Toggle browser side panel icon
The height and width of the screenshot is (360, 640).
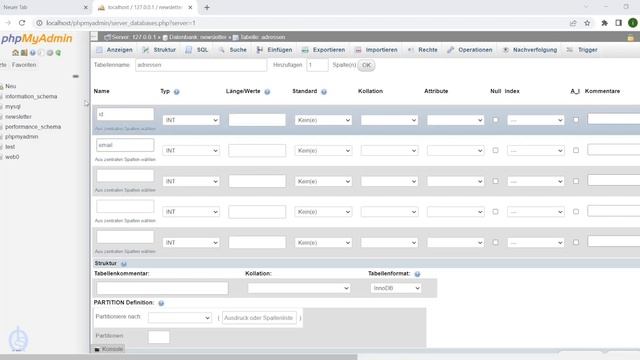click(x=618, y=23)
